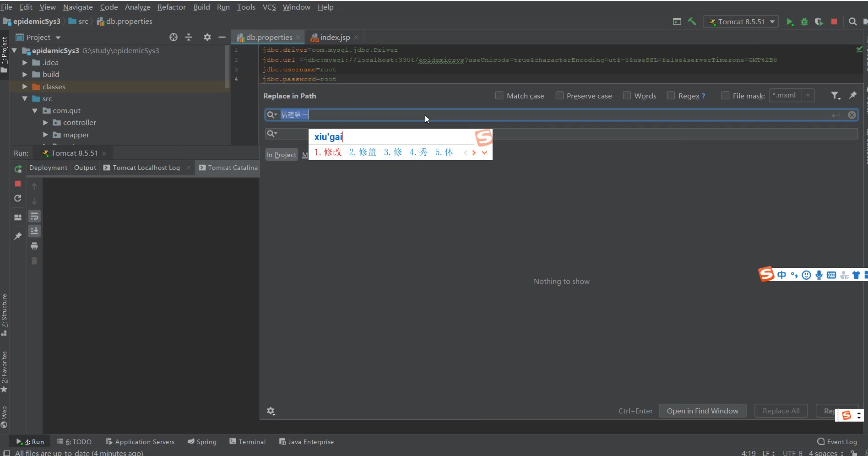Viewport: 868px width, 456px height.
Task: Click Open in Find Window button
Action: pyautogui.click(x=702, y=411)
